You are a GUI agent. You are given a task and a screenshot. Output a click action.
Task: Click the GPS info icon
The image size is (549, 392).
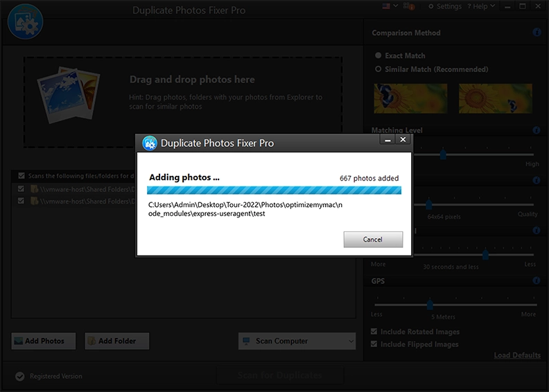(537, 280)
